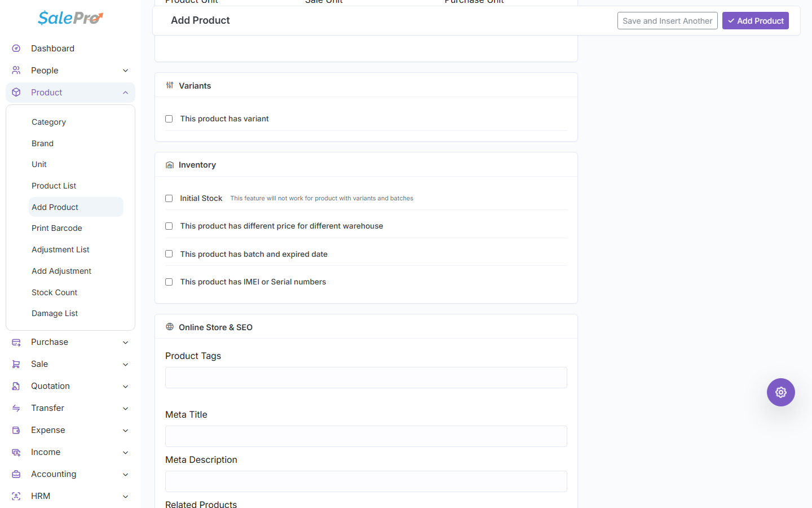Click the Variants sliders icon

click(170, 85)
